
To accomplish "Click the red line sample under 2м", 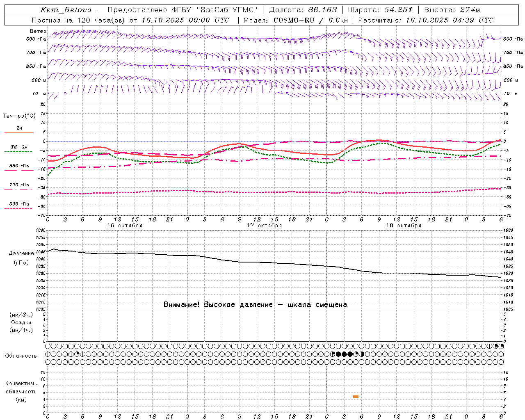I will 19,132.
